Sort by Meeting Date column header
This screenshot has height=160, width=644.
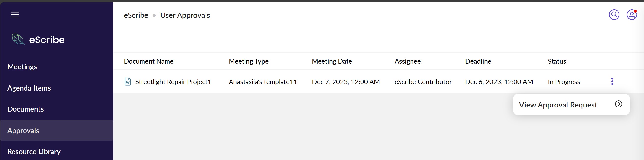coord(332,61)
